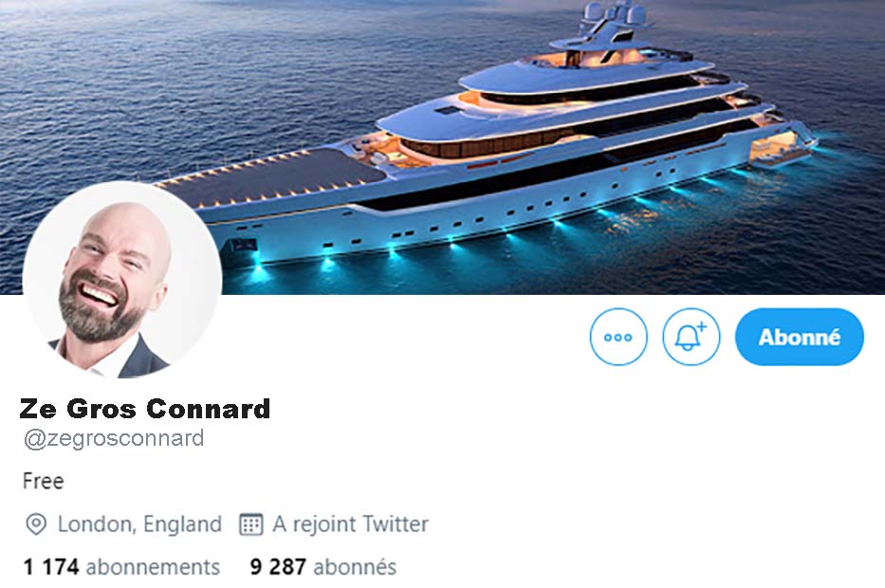This screenshot has width=885, height=588.
Task: Click the calendar icon beside join date
Action: (x=251, y=524)
